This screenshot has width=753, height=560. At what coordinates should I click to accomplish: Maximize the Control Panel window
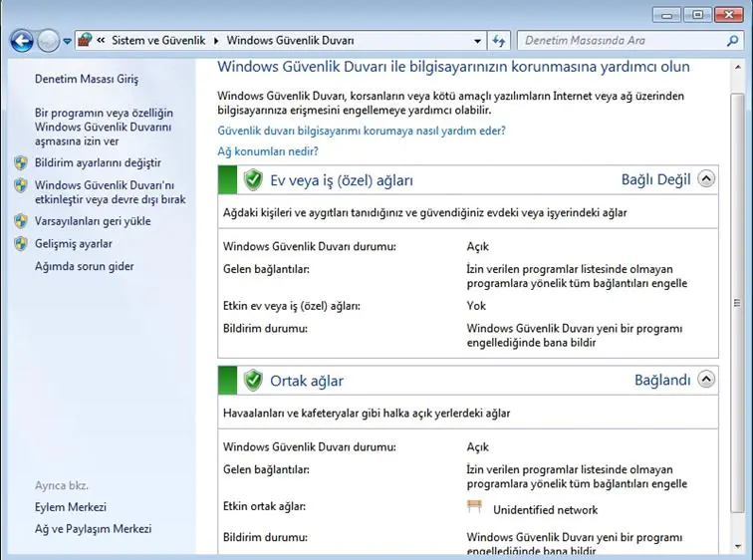[697, 15]
